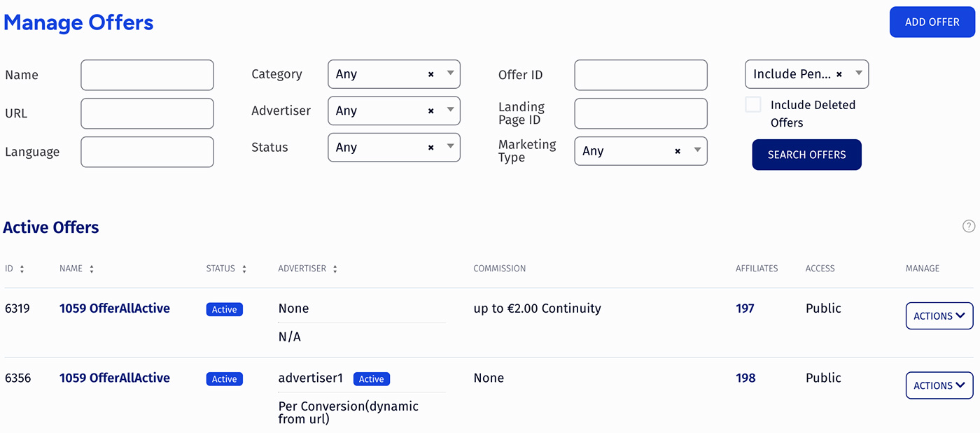The width and height of the screenshot is (980, 433).
Task: Click the Add Offer button
Action: [x=932, y=22]
